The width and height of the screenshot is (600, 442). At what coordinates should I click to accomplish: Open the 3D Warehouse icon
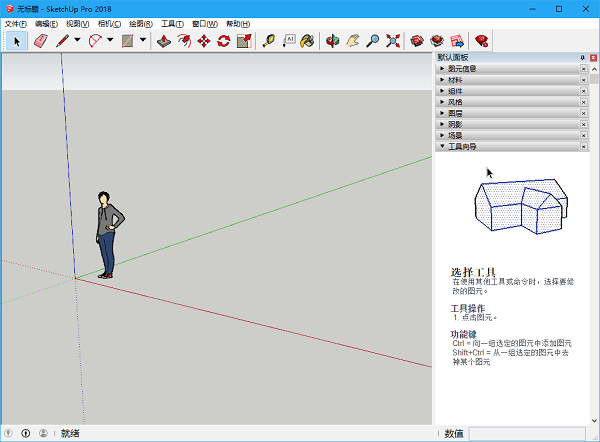tap(417, 41)
